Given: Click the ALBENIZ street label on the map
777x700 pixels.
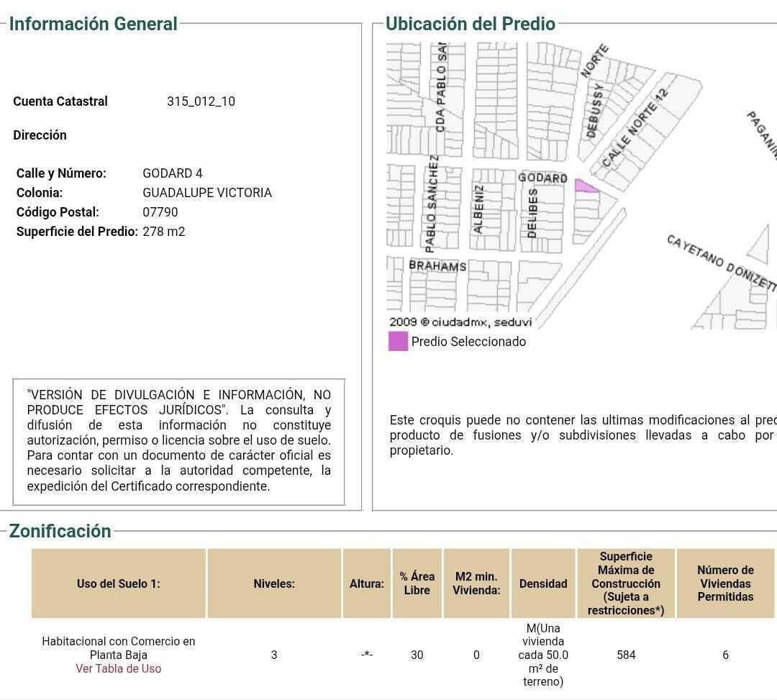Looking at the screenshot, I should click(x=478, y=209).
